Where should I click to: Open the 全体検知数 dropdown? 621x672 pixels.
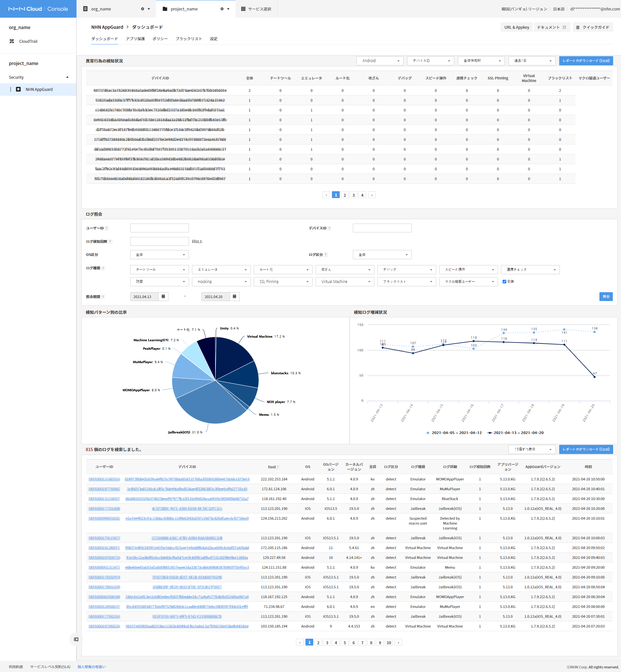(x=481, y=61)
